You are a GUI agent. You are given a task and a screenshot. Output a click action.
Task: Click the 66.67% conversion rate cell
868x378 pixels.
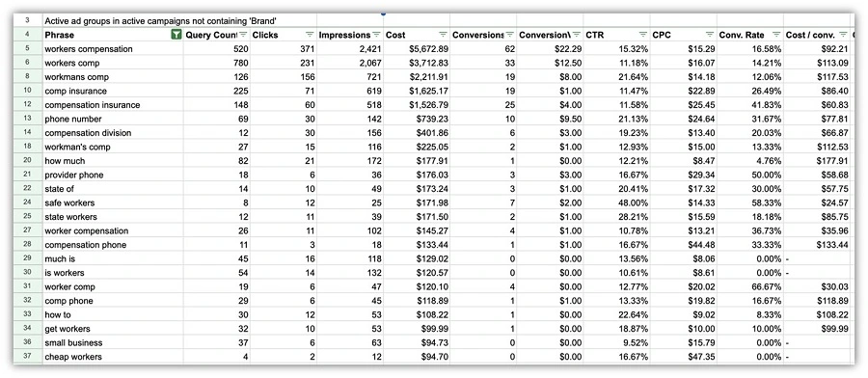(x=750, y=286)
